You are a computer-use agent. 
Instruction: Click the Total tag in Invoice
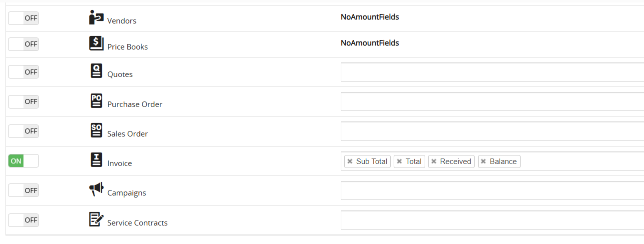[x=413, y=161]
